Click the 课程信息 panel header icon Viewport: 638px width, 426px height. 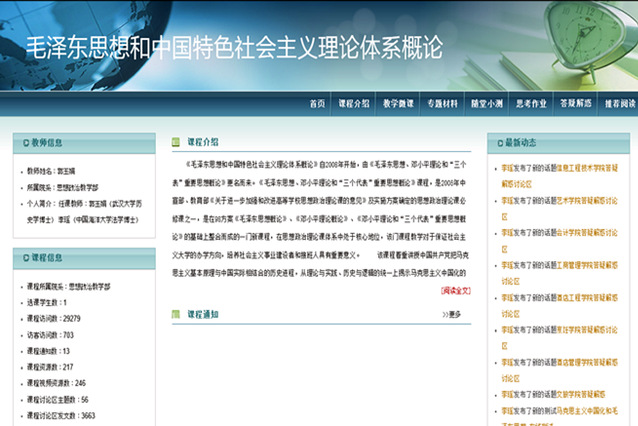point(23,258)
